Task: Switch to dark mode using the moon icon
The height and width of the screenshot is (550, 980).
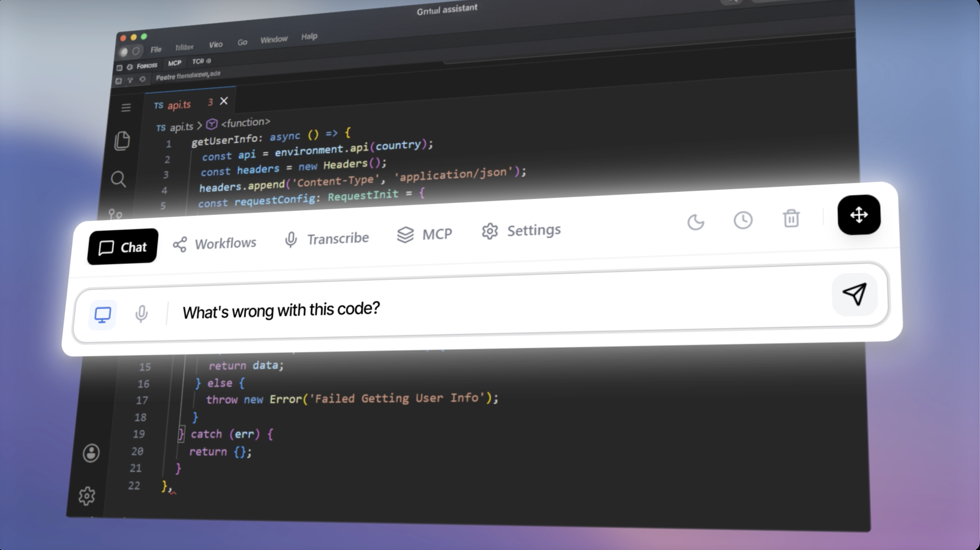Action: pyautogui.click(x=696, y=222)
